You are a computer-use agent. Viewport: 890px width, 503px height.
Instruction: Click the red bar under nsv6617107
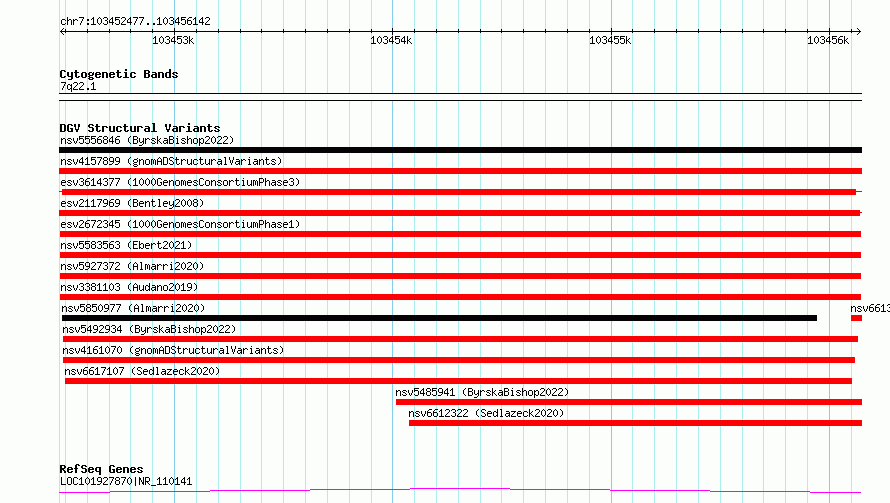tap(458, 381)
